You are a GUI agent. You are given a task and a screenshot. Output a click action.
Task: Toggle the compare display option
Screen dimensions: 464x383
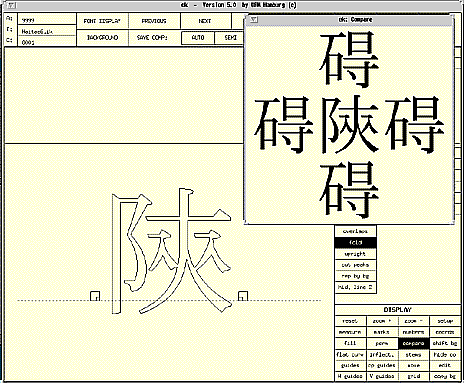click(x=413, y=343)
